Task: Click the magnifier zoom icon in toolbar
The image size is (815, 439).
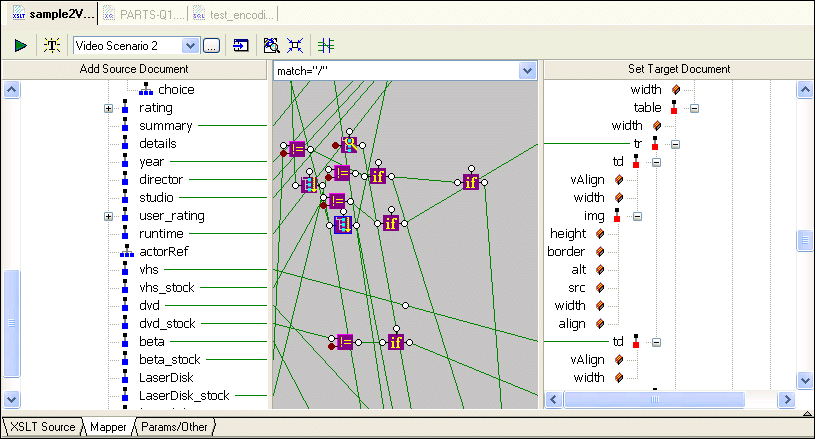Action: click(x=270, y=45)
